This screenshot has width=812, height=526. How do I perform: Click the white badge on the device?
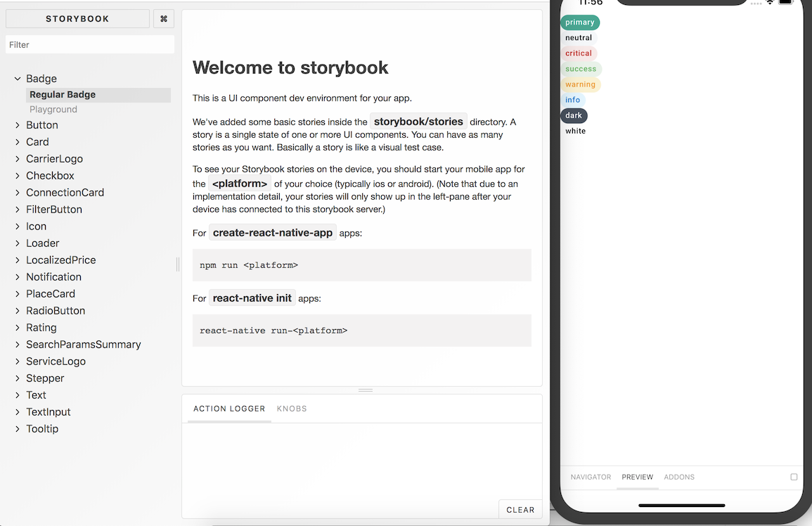pos(575,131)
